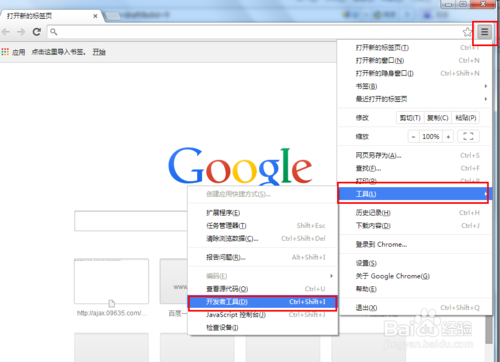
Task: Select 检查设备(I) in submenu
Action: click(263, 328)
